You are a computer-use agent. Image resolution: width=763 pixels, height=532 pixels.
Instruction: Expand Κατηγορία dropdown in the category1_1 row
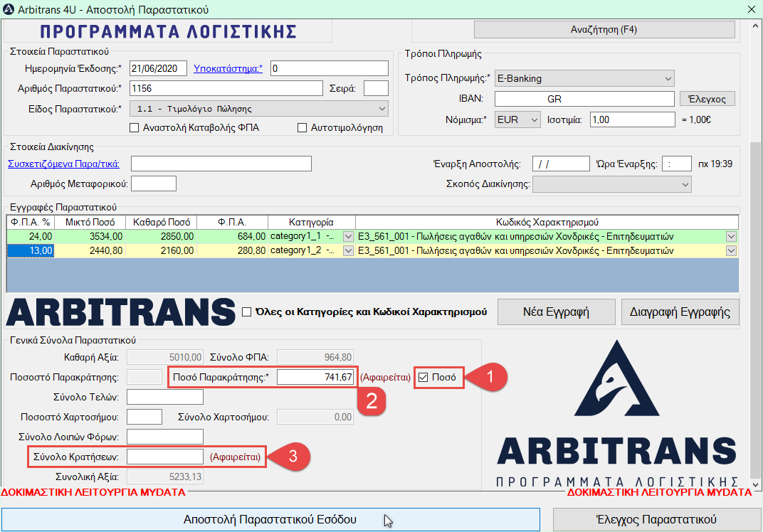pos(349,237)
